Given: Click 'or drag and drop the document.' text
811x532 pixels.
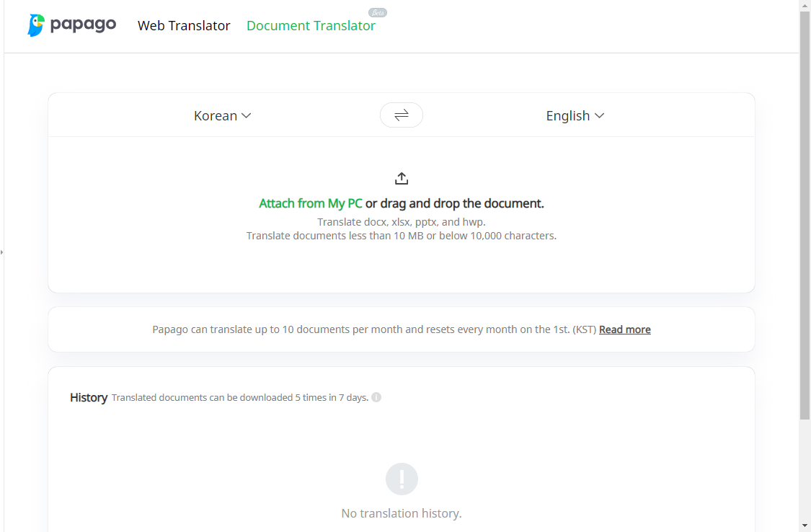Looking at the screenshot, I should pos(455,203).
